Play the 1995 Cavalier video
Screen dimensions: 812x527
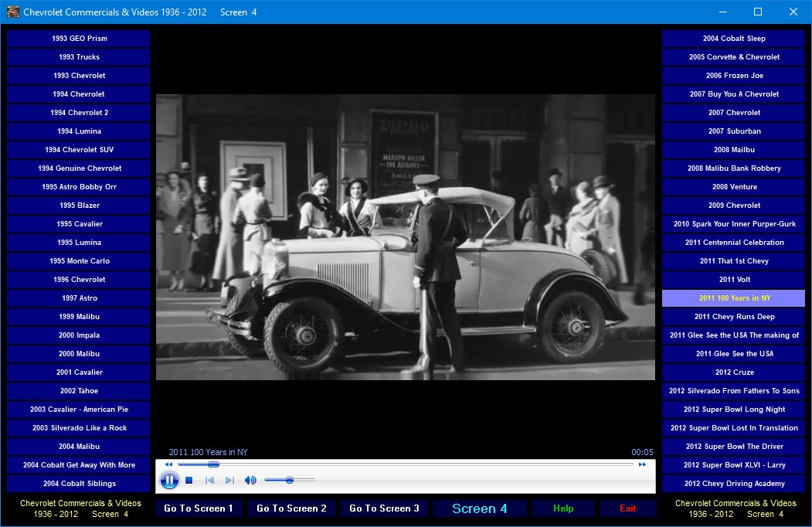click(79, 224)
